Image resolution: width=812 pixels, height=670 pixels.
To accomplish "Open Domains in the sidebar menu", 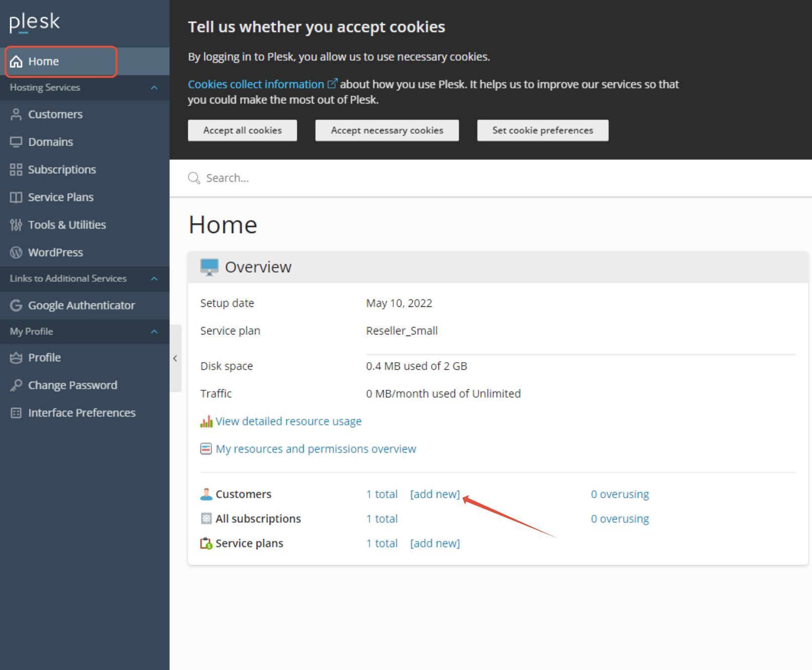I will click(x=84, y=142).
